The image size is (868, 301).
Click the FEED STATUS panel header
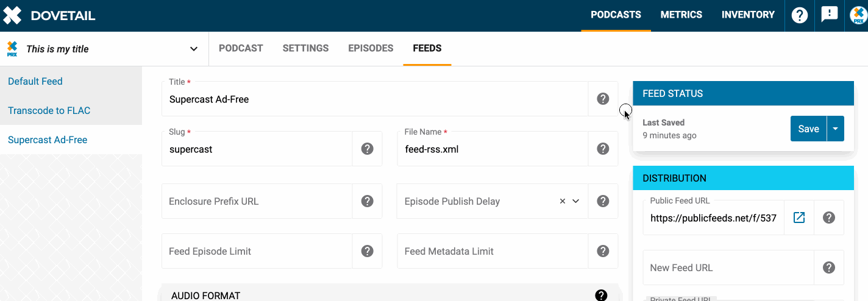[x=743, y=93]
